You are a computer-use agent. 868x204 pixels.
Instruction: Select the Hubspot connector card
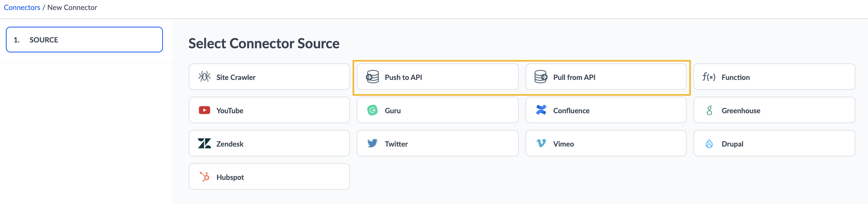[269, 177]
